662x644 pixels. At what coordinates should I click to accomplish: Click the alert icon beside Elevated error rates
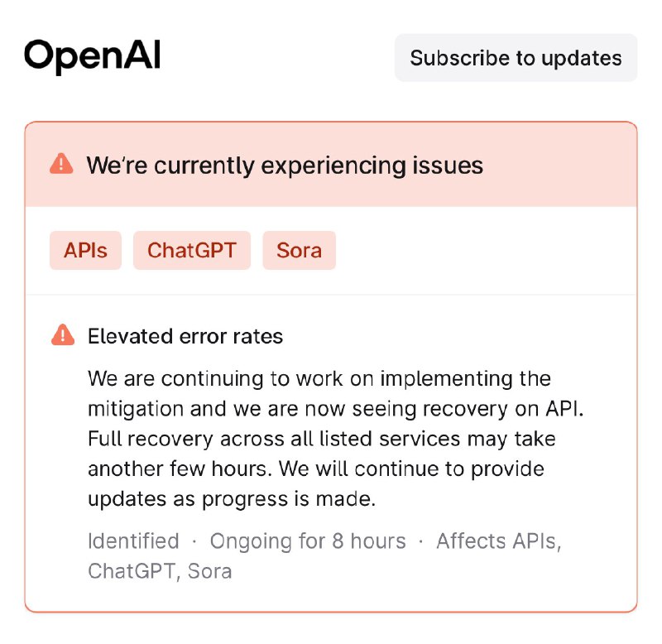(63, 335)
